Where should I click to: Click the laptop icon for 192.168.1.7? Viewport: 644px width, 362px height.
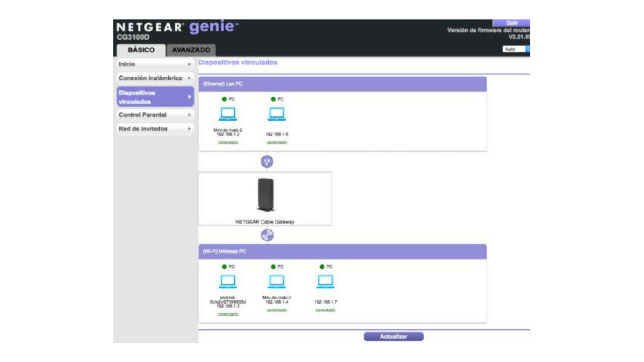[325, 282]
